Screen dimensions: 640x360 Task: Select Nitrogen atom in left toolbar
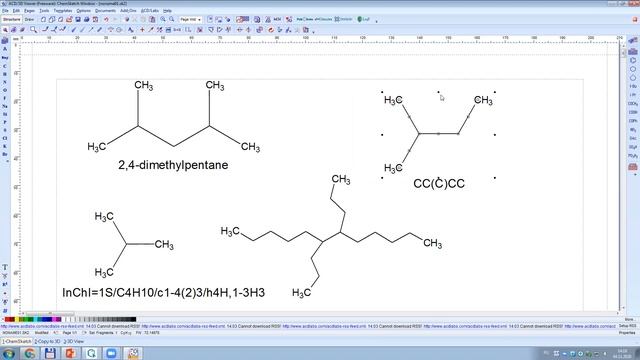(x=5, y=82)
